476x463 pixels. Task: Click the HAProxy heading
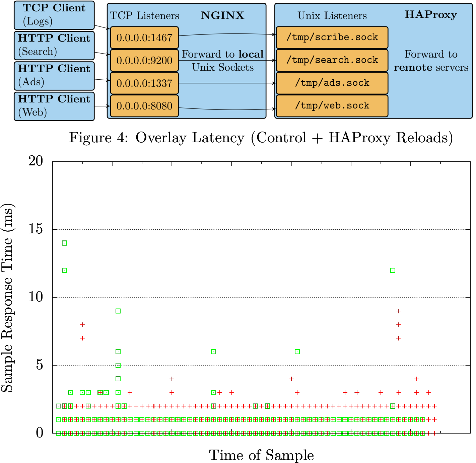pyautogui.click(x=431, y=15)
